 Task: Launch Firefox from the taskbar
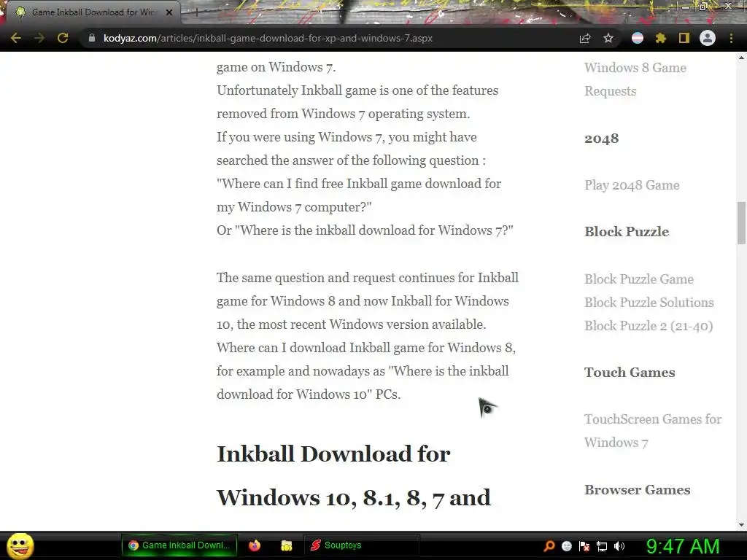(x=255, y=545)
